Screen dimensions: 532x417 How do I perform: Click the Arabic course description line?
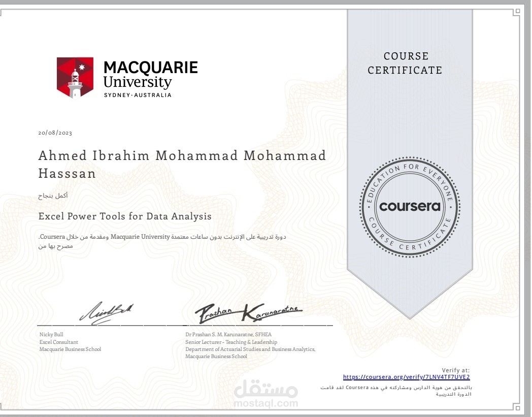[162, 237]
